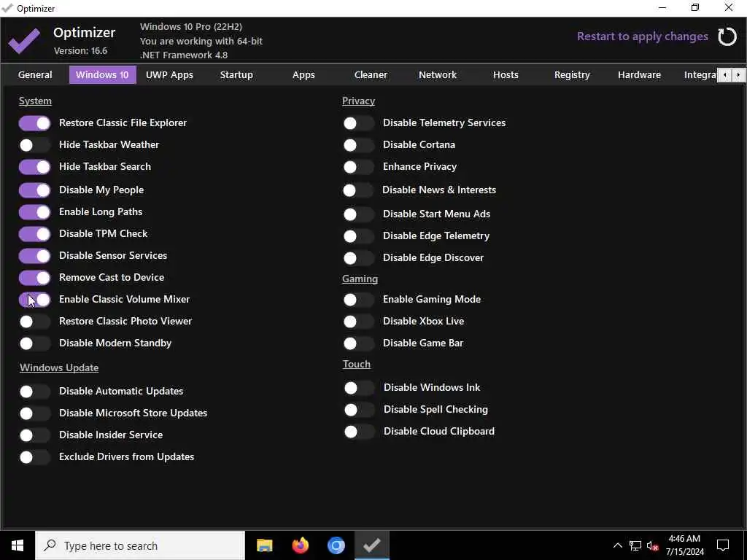Toggle Disable TPM Check switch
The image size is (747, 560).
[35, 234]
